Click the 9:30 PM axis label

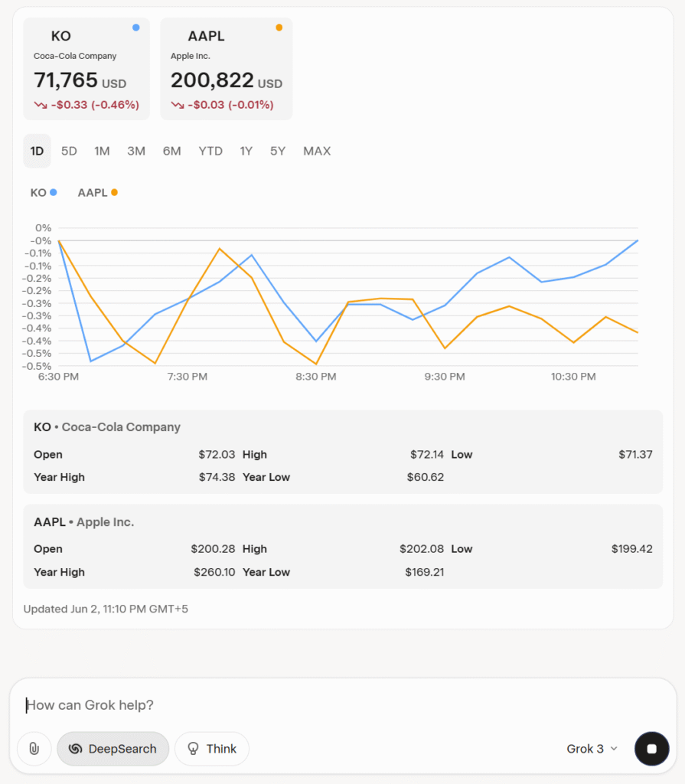click(x=445, y=377)
